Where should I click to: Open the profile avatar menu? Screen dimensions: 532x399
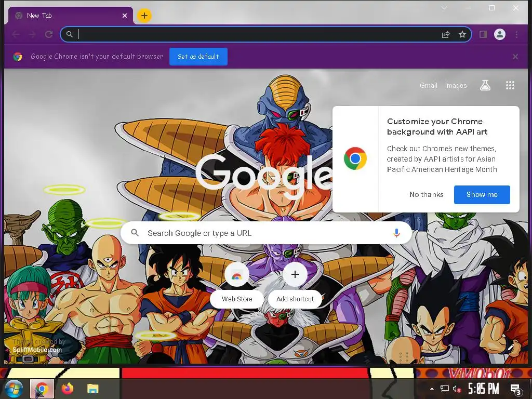pyautogui.click(x=499, y=34)
